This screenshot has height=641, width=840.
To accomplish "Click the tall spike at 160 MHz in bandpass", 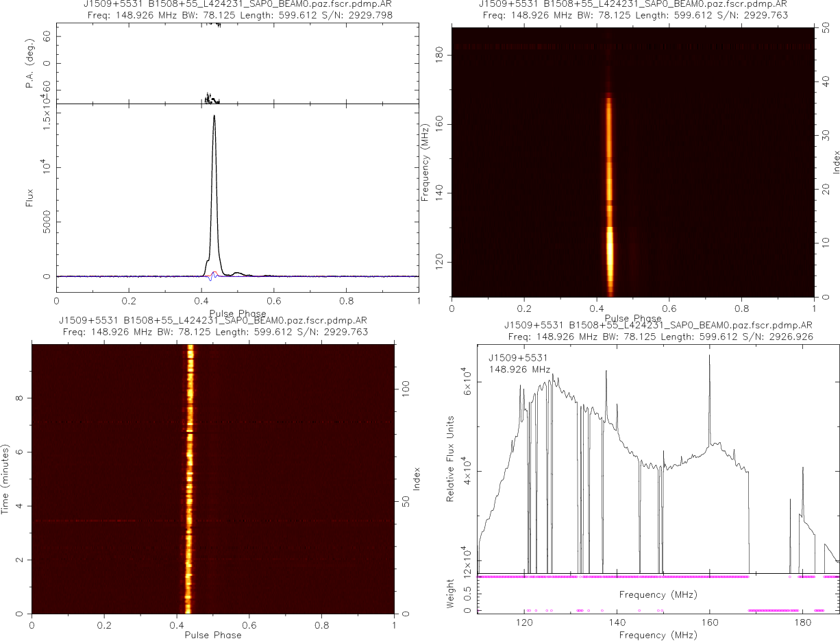I will point(709,358).
